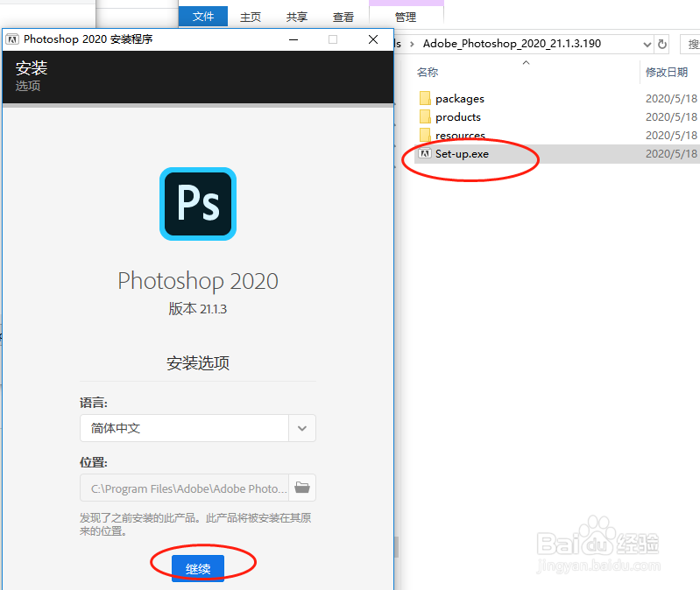
Task: Open the 文件 tab in File Explorer
Action: pos(203,17)
